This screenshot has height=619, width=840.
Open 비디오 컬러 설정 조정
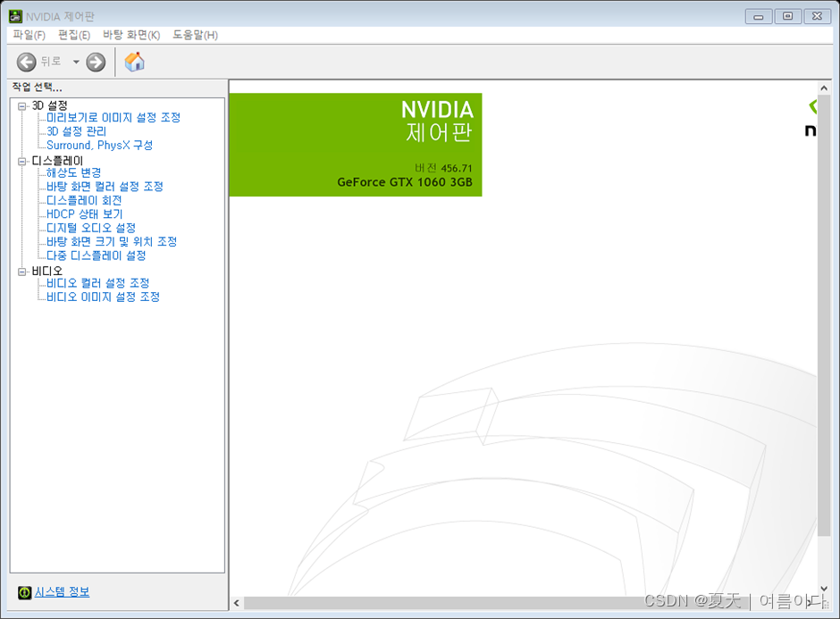pyautogui.click(x=98, y=283)
